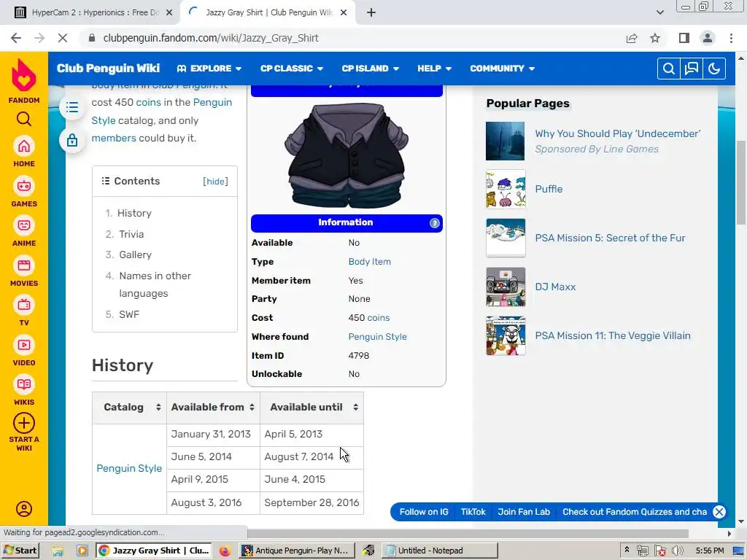Open the TV sidebar icon
This screenshot has width=747, height=560.
tap(24, 306)
